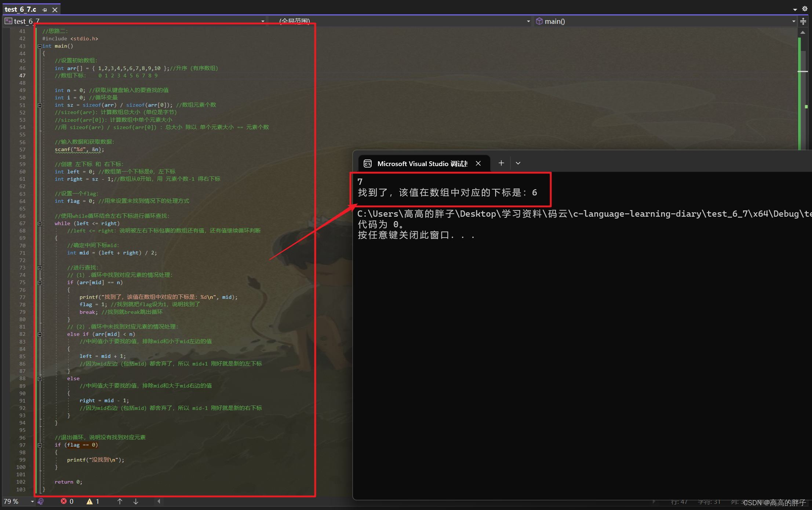Click the vertical scrollbar up arrow
812x510 pixels.
point(803,33)
